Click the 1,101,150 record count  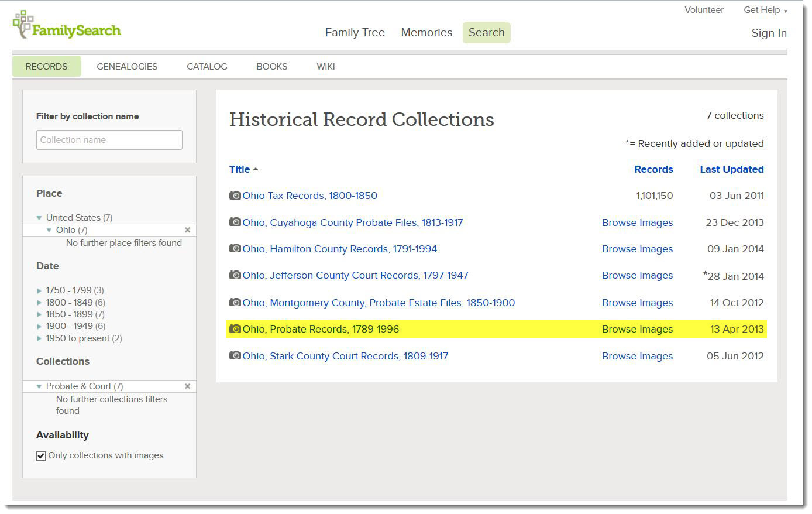[655, 196]
